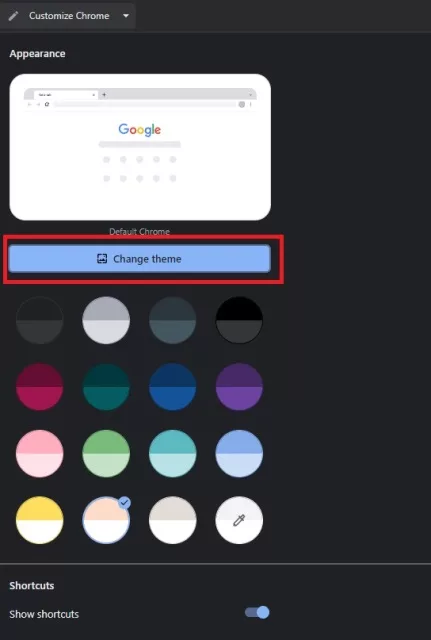Choose the dark grey color swatch
The width and height of the screenshot is (431, 640).
click(x=40, y=320)
